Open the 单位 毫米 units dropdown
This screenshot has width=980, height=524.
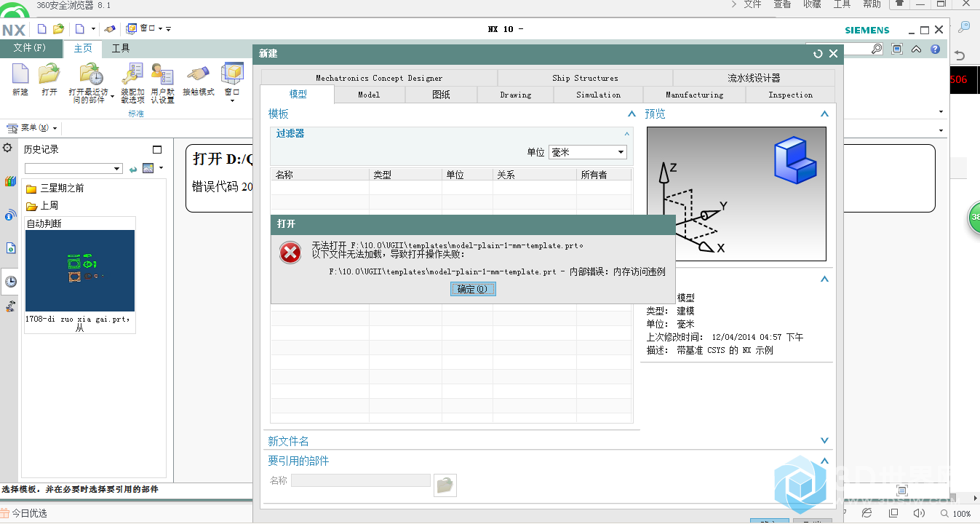[x=587, y=152]
